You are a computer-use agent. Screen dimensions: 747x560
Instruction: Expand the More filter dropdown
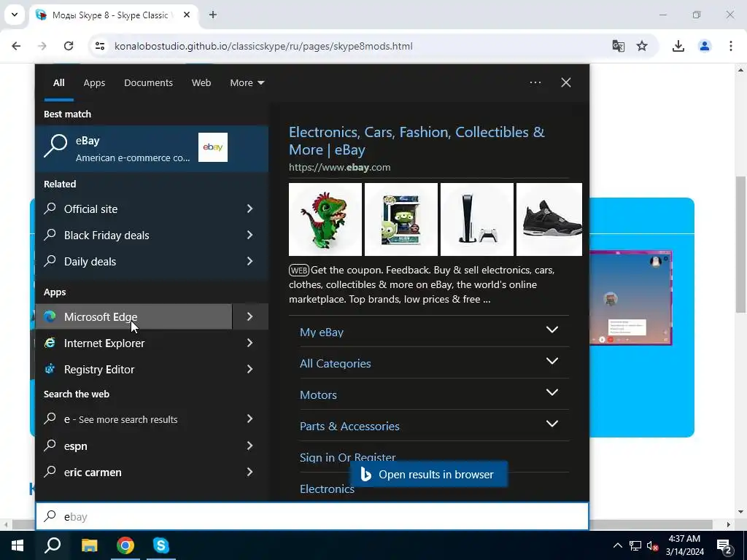247,83
